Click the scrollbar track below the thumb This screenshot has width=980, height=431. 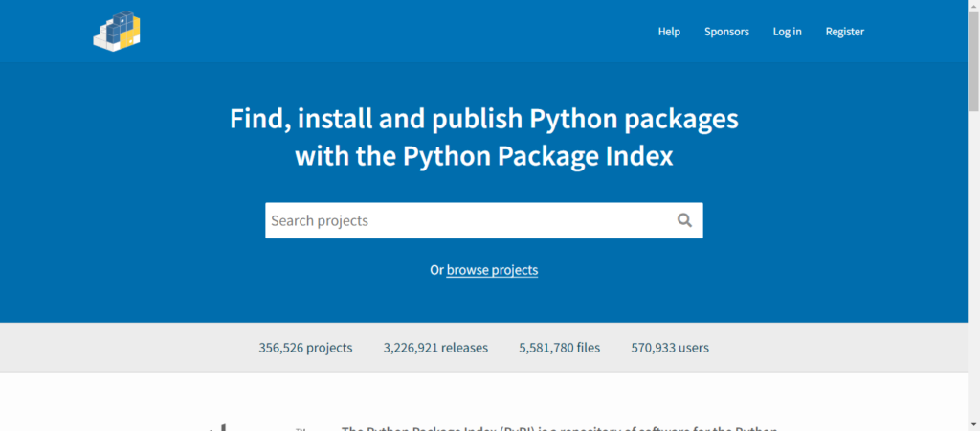pos(974,266)
